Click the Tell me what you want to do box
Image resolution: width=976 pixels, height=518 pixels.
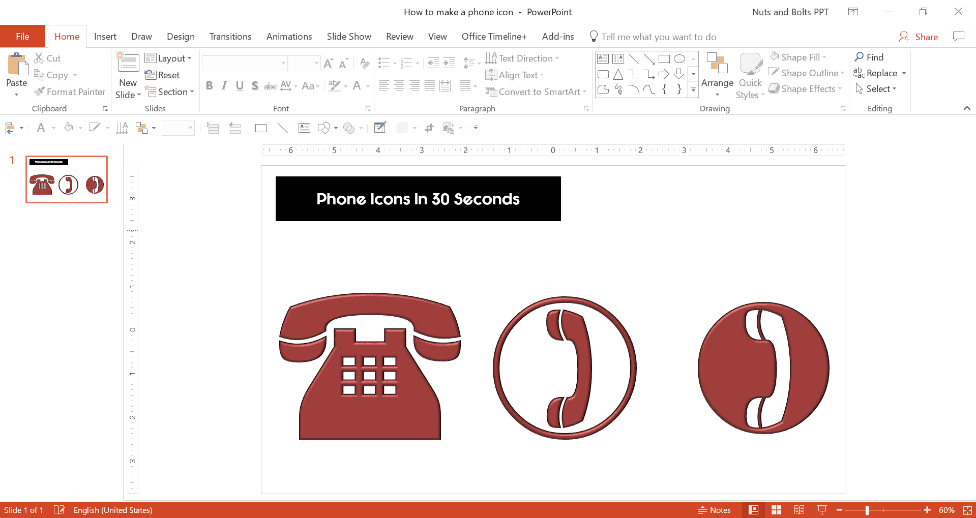click(659, 37)
